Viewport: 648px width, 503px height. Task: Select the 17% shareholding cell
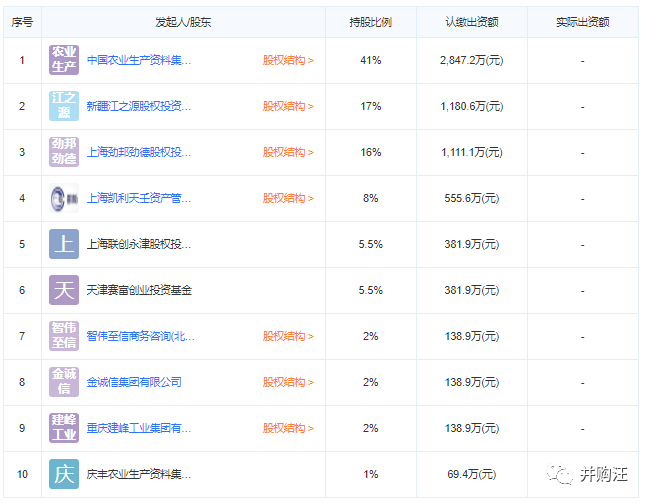pos(371,106)
